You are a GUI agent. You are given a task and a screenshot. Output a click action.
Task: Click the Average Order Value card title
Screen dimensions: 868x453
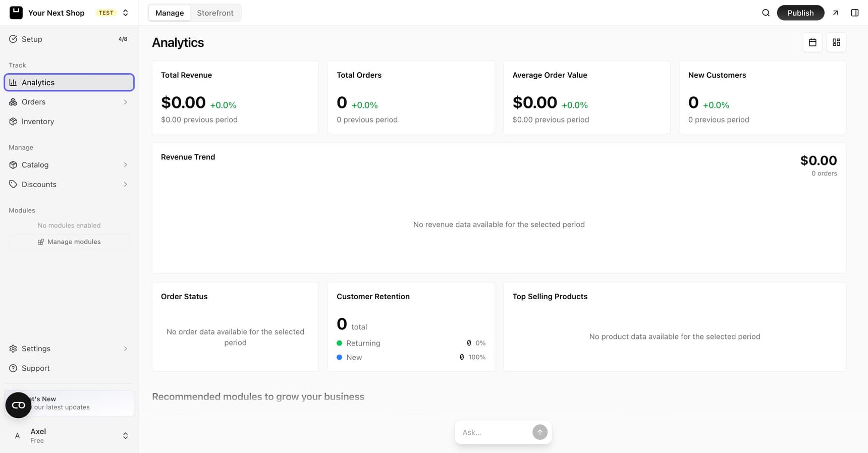550,75
